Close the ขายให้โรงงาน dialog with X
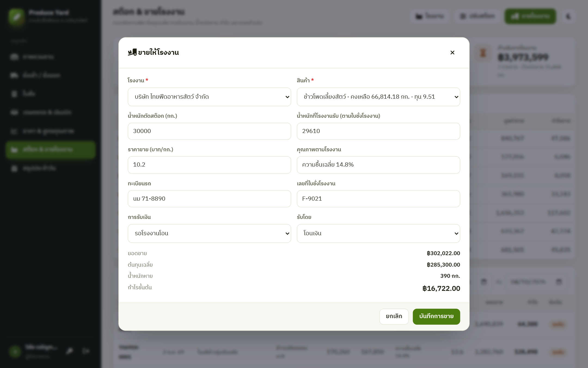Screen dimensions: 588x368 point(452,53)
